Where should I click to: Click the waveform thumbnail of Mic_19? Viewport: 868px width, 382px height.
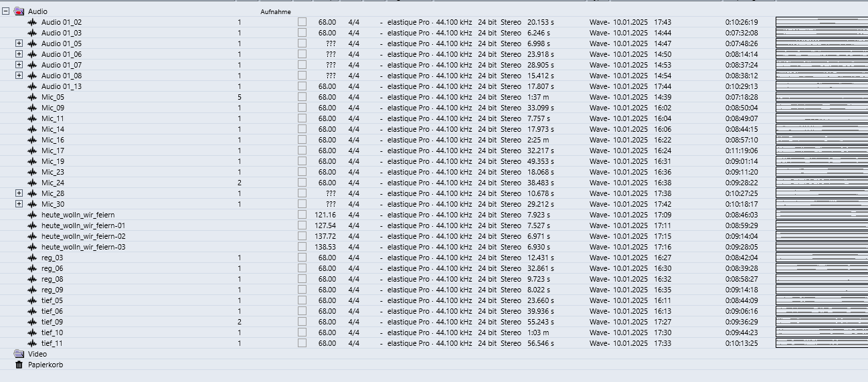click(x=820, y=161)
